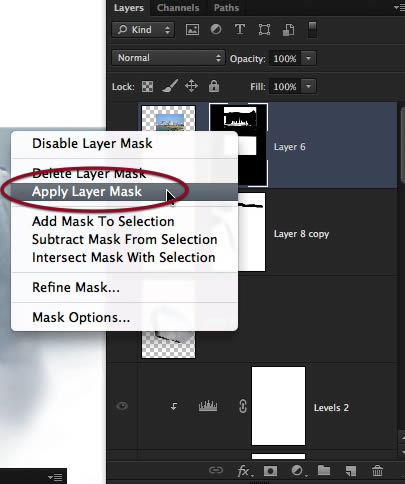
Task: Filter for adjustment layers icon
Action: (x=216, y=29)
